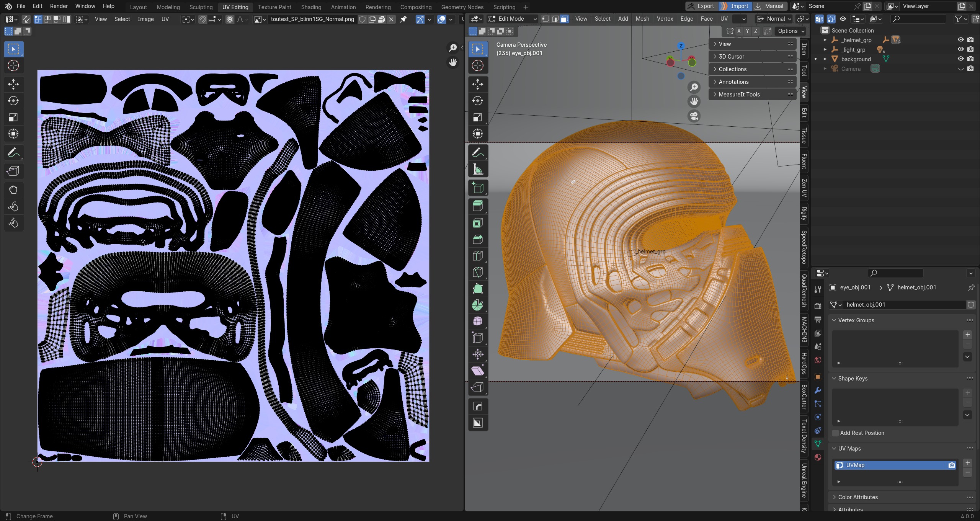The width and height of the screenshot is (980, 521).
Task: Hide _helmet_grp collection in viewport
Action: tap(960, 40)
